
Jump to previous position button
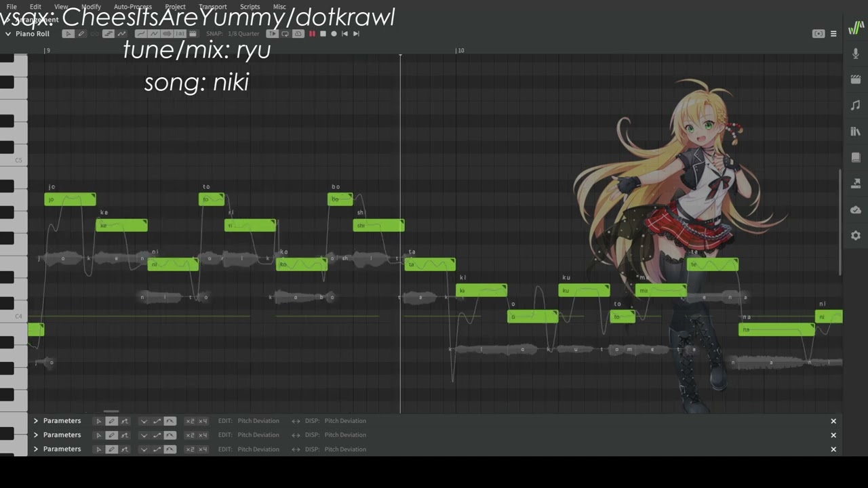[x=344, y=34]
